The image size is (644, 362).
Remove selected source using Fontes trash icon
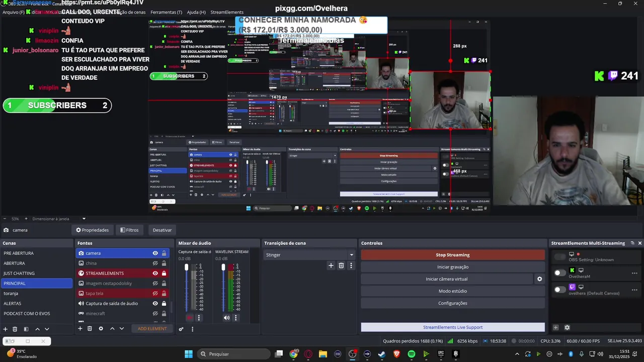point(90,328)
